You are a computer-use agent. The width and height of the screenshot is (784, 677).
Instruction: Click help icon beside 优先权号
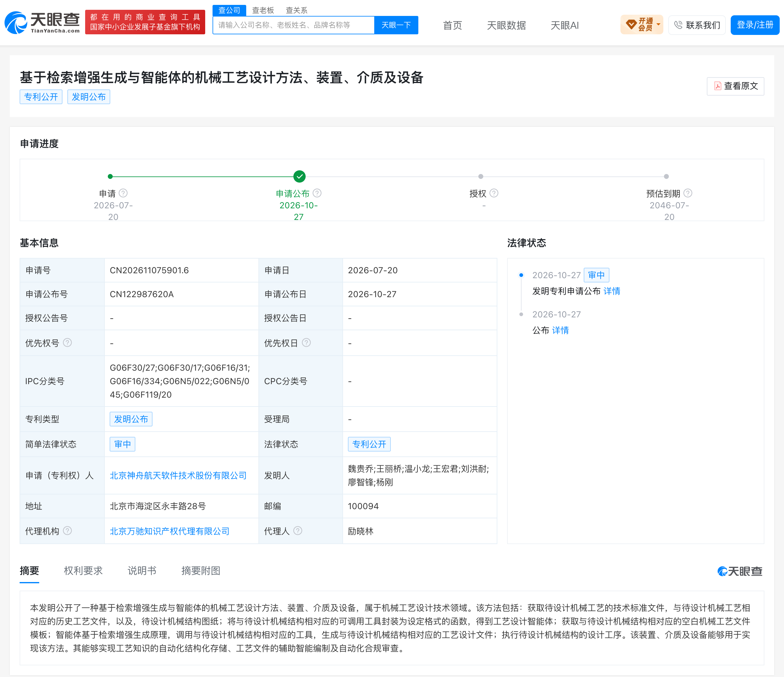click(x=67, y=343)
